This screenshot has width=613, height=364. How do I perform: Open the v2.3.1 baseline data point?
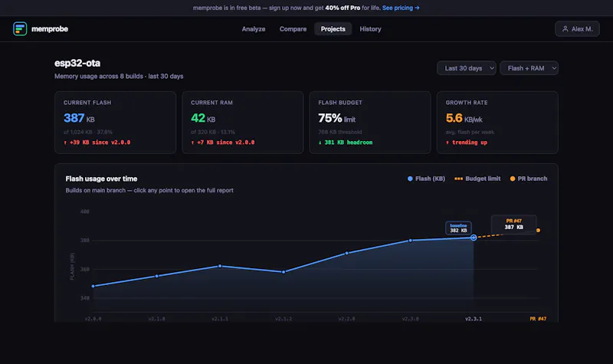(x=474, y=238)
